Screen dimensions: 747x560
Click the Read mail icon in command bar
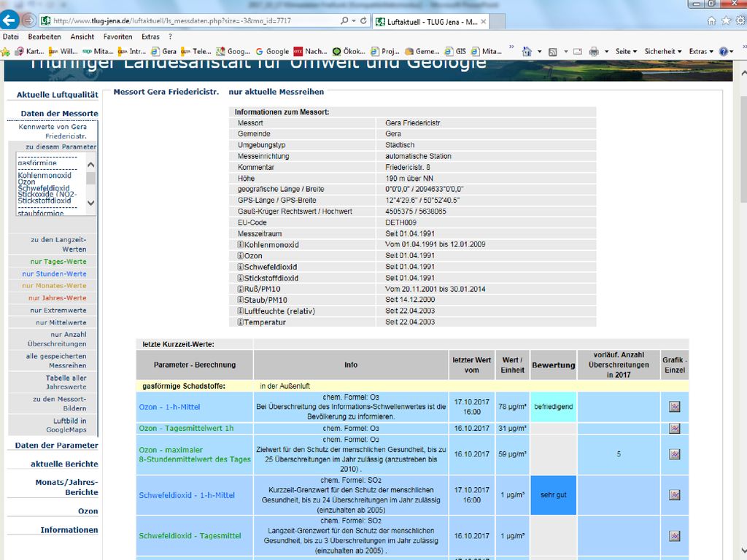click(x=578, y=52)
